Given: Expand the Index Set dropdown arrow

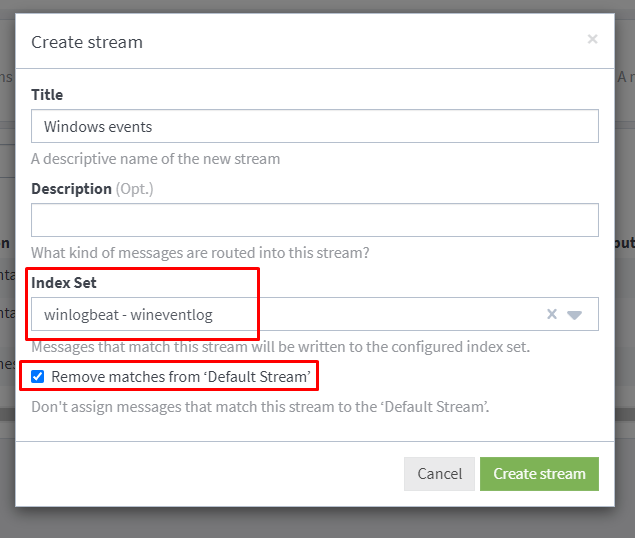Looking at the screenshot, I should coord(575,314).
